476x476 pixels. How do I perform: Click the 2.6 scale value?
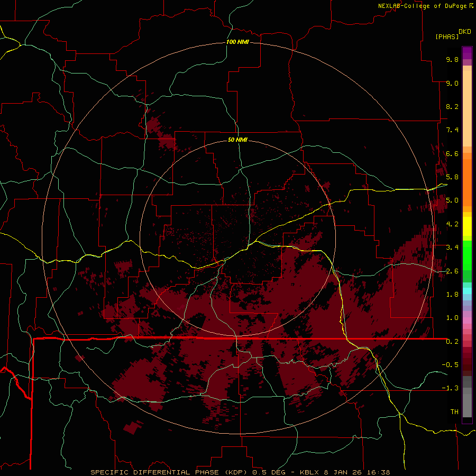click(x=452, y=271)
